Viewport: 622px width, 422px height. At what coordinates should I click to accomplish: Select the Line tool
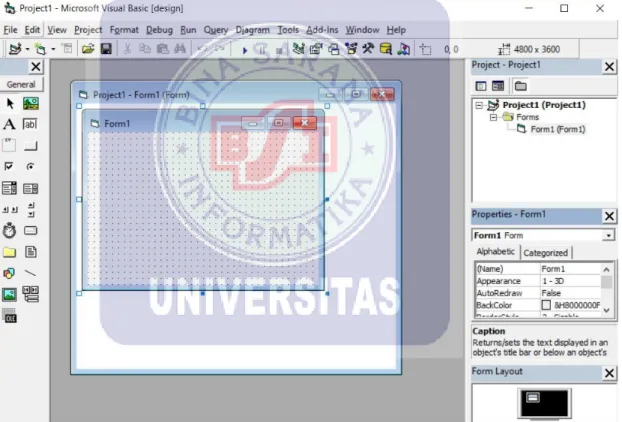(x=31, y=273)
